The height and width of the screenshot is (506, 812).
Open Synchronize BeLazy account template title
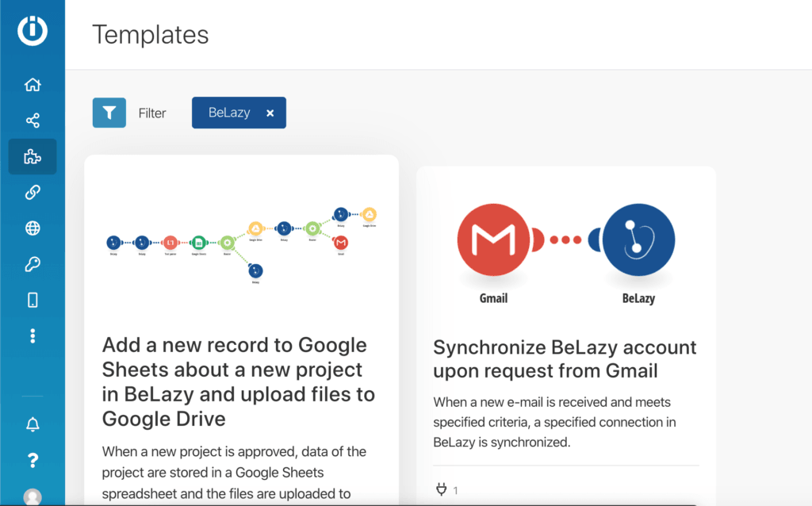coord(565,358)
